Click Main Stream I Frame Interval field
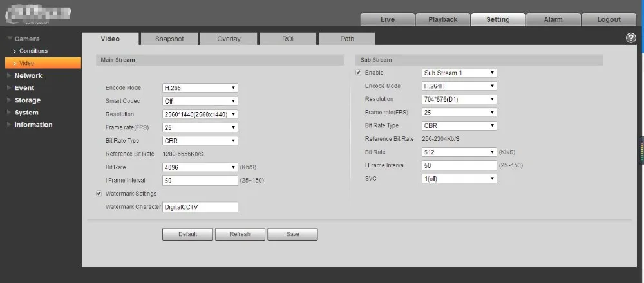This screenshot has height=283, width=644. pos(200,181)
